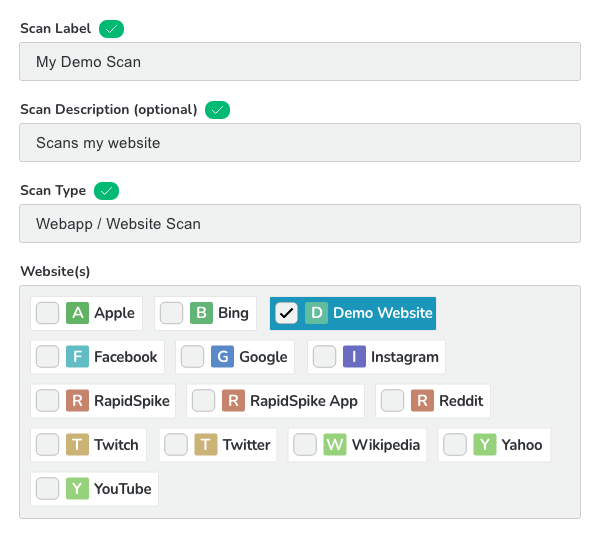This screenshot has width=600, height=535.
Task: Click the Scan Label text field
Action: click(x=300, y=61)
